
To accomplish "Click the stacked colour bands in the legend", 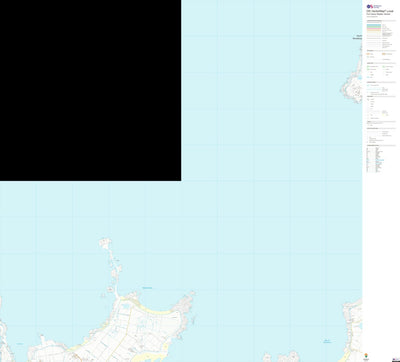I will [374, 29].
